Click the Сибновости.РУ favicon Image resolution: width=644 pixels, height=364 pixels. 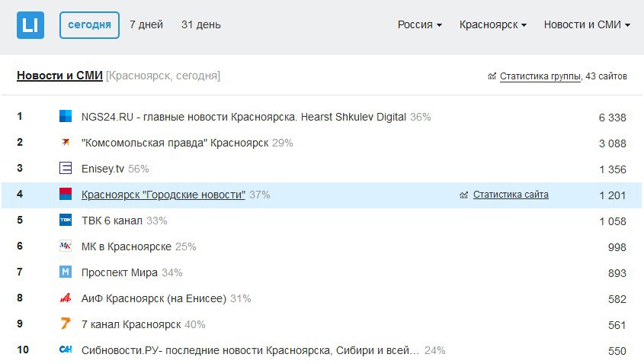tap(66, 350)
